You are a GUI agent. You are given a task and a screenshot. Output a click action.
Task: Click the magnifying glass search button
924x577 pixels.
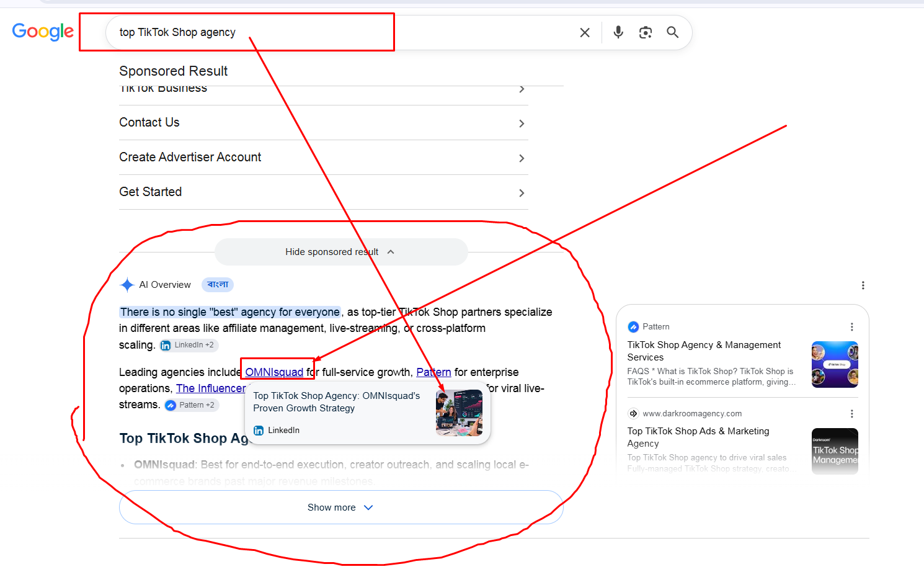coord(673,32)
